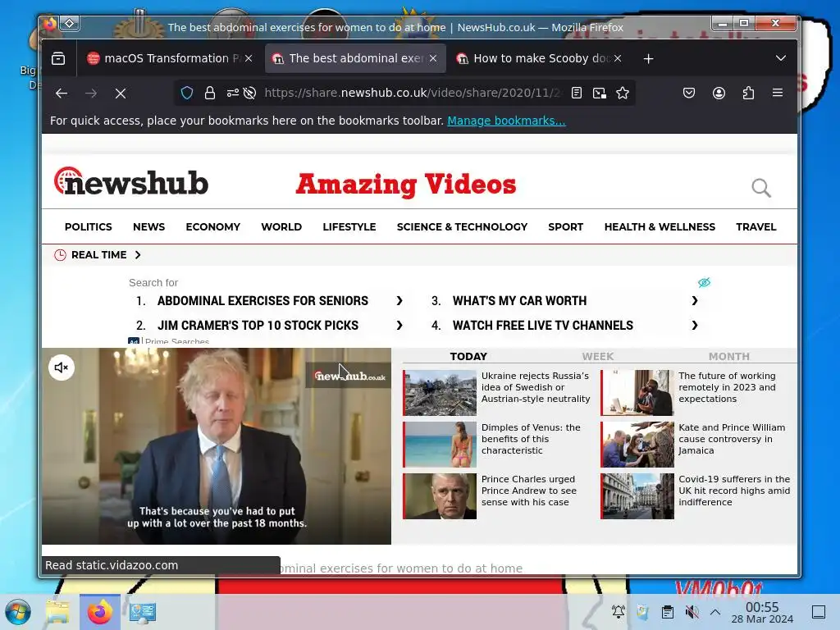The image size is (840, 630).
Task: Open the newshub site search magnifier
Action: [x=761, y=188]
